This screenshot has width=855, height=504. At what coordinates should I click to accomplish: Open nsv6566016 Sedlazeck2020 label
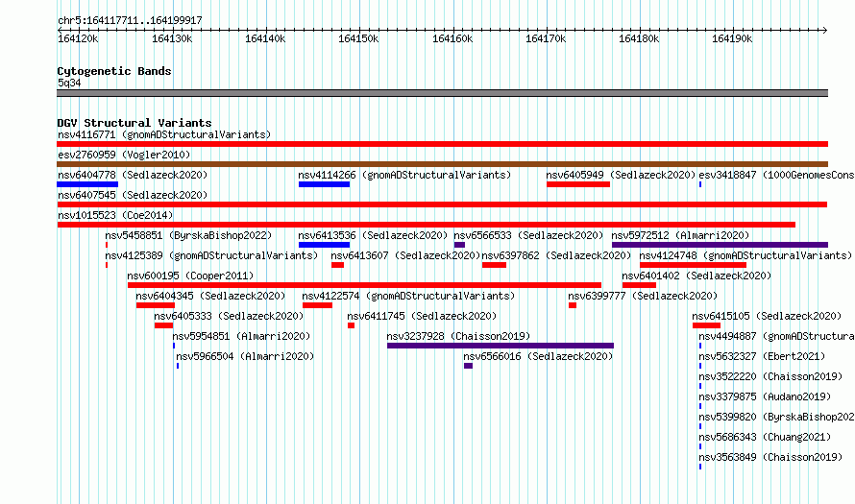[538, 356]
